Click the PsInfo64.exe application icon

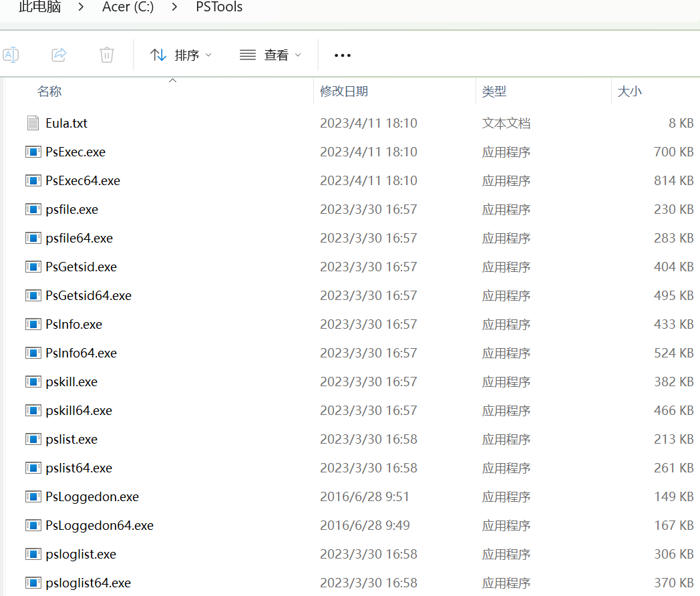33,353
